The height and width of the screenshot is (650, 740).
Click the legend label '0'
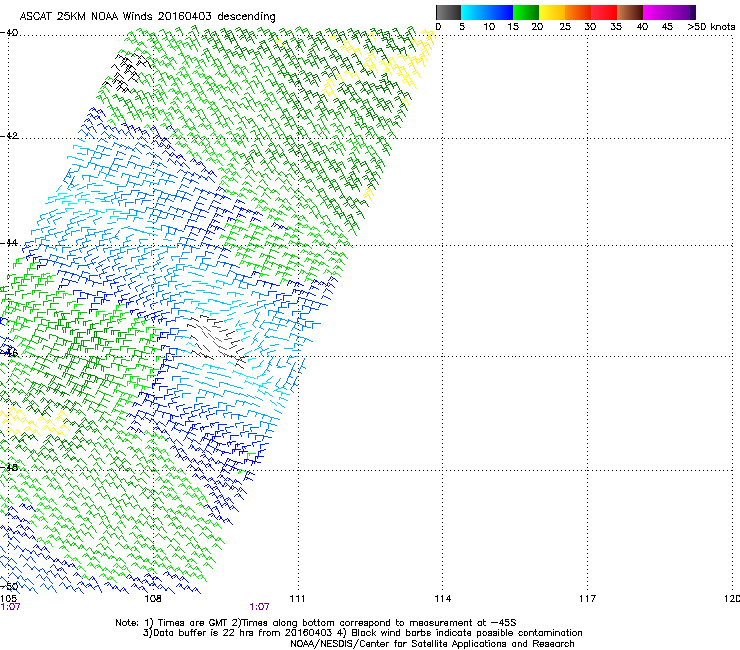[x=438, y=27]
